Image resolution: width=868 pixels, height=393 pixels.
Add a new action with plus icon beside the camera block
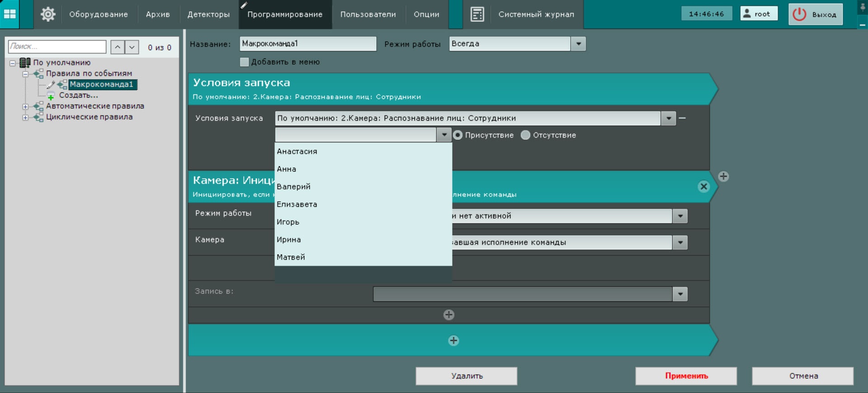click(x=723, y=176)
